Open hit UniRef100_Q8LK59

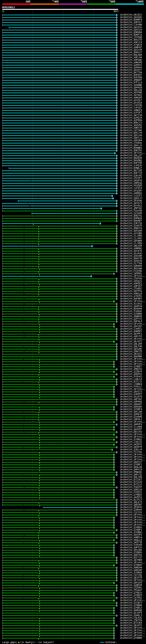131,246
